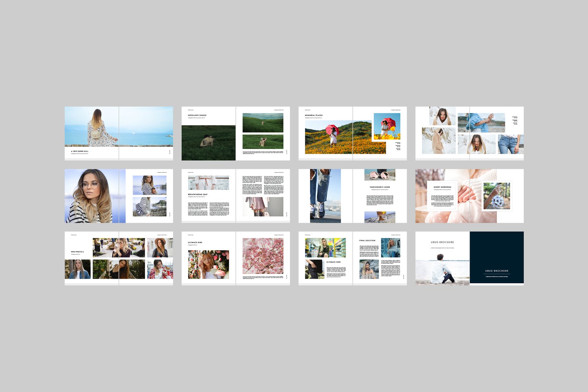Select the blue knit sweater photo
Screen dimensions: 588x392
click(x=481, y=123)
